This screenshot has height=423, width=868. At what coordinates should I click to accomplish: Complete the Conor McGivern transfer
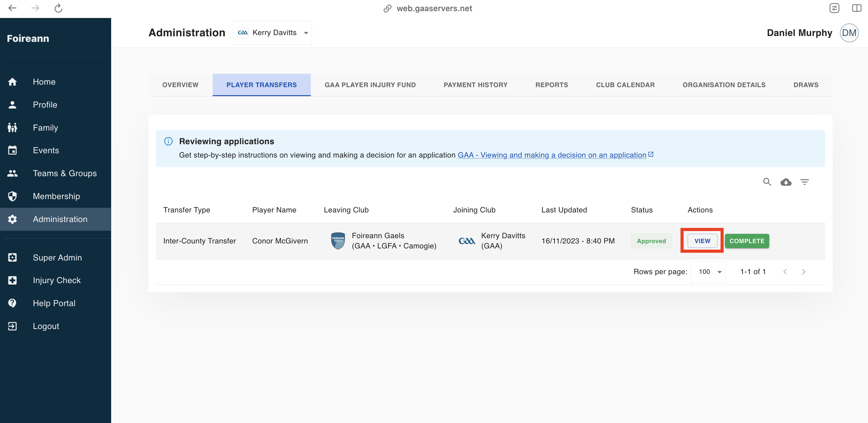(x=747, y=241)
